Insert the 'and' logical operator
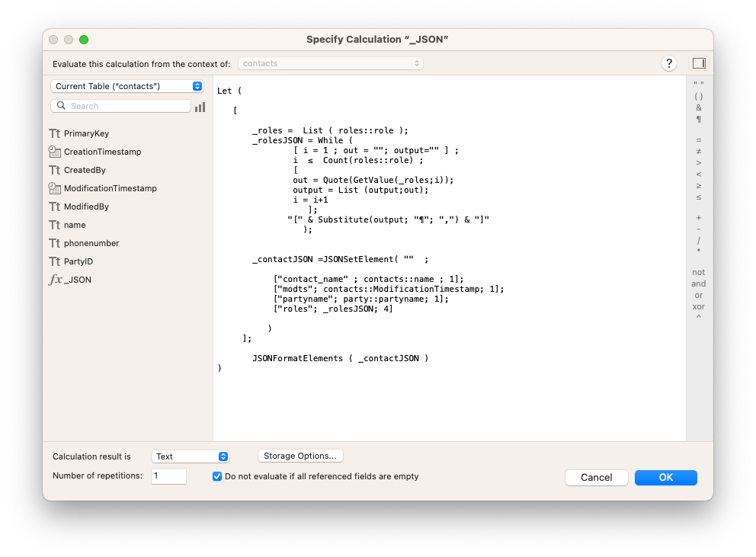 (x=699, y=283)
